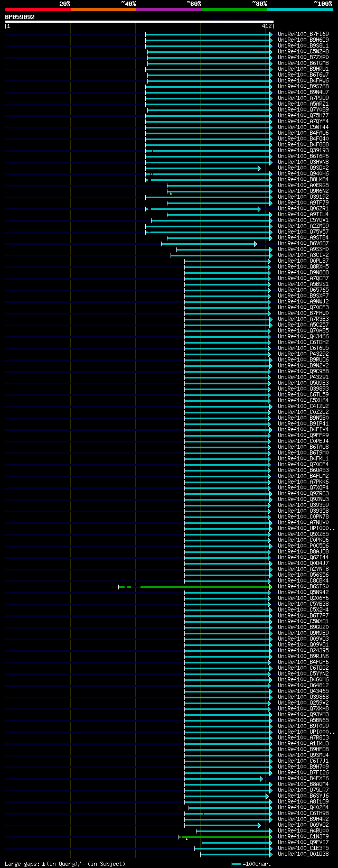
Task: Select the purple ~60% identity legend bar
Action: click(168, 9)
